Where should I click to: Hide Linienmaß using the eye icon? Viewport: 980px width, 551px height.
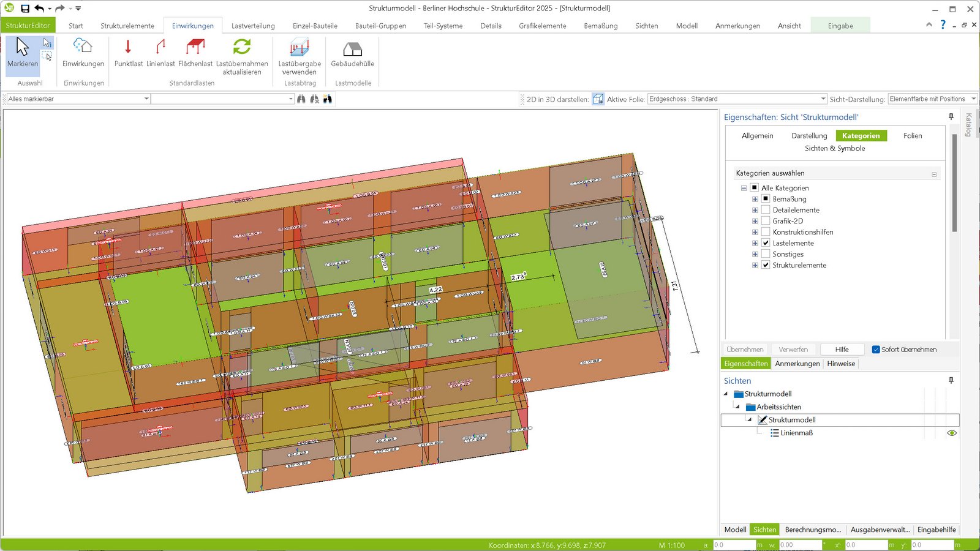(x=952, y=433)
